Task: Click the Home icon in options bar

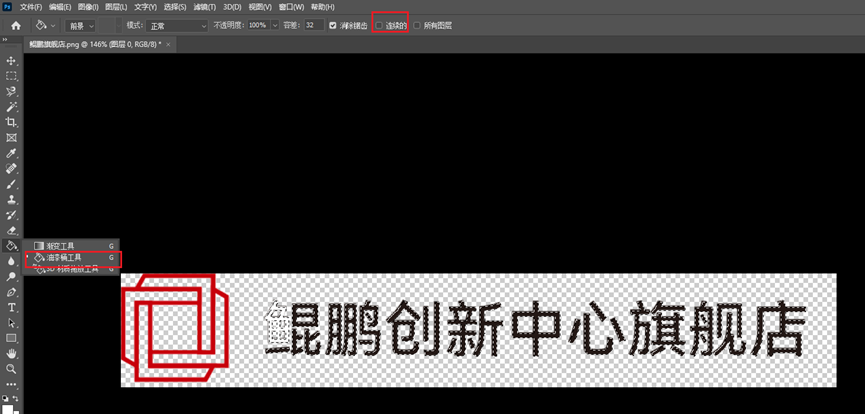Action: click(16, 25)
